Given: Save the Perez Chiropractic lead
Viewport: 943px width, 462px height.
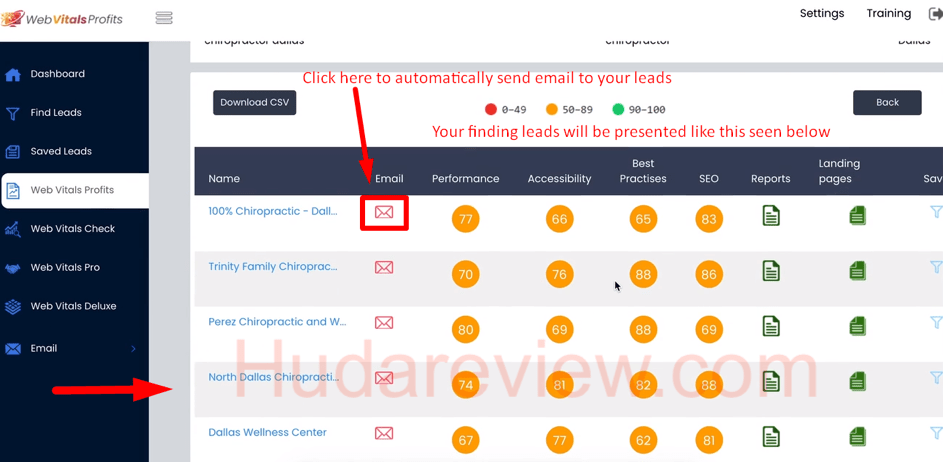Looking at the screenshot, I should [x=936, y=322].
